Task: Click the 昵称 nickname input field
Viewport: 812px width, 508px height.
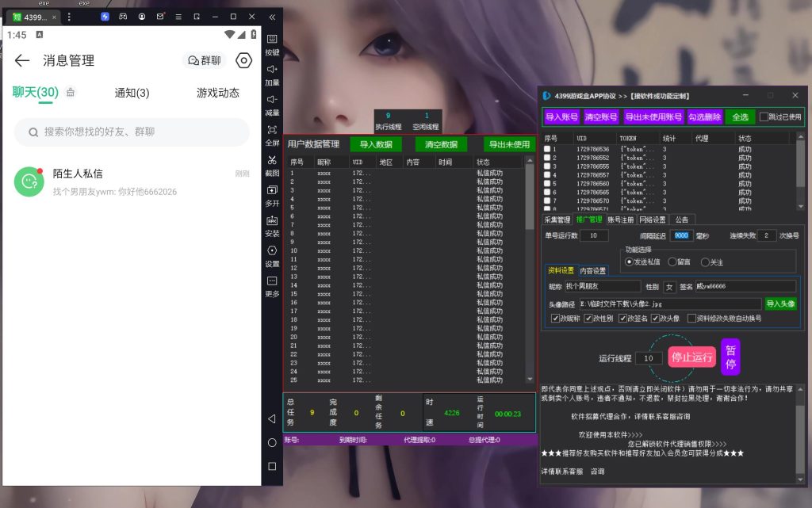Action: point(603,286)
